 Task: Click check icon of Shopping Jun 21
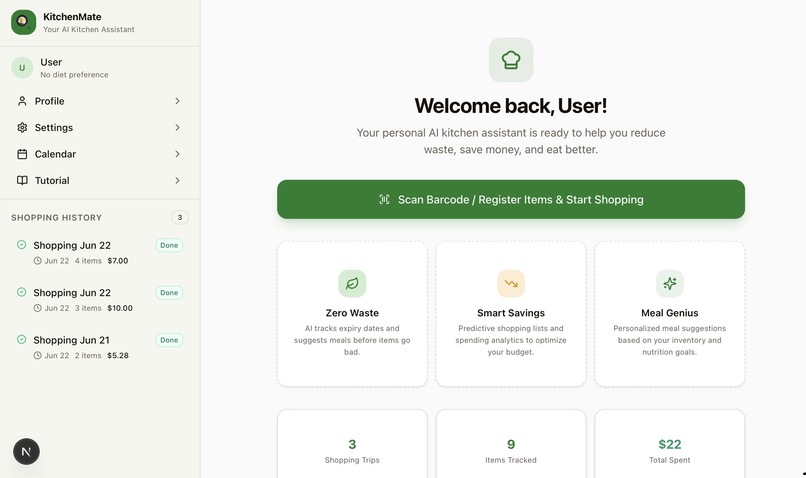point(22,339)
